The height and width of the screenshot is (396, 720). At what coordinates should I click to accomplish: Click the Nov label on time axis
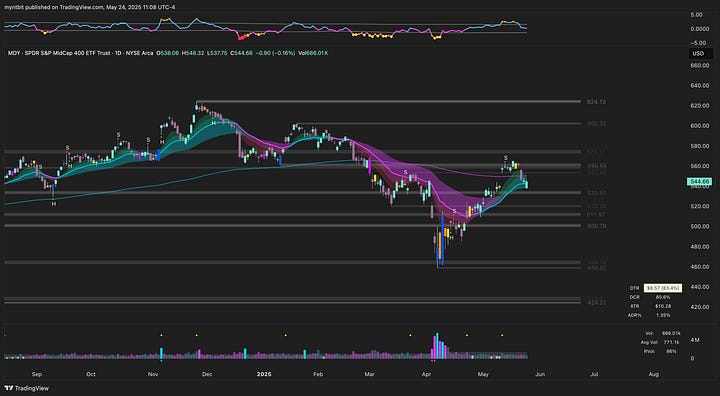(154, 374)
